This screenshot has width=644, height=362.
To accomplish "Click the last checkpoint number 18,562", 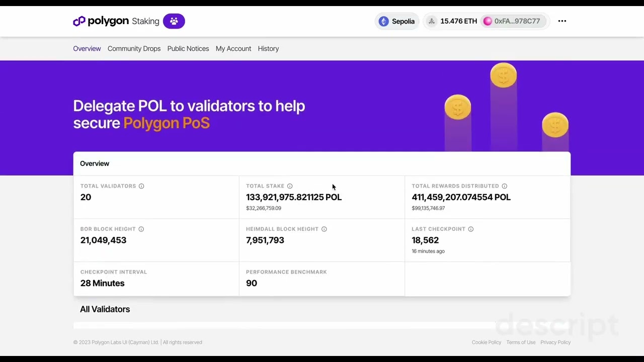I will pos(425,240).
